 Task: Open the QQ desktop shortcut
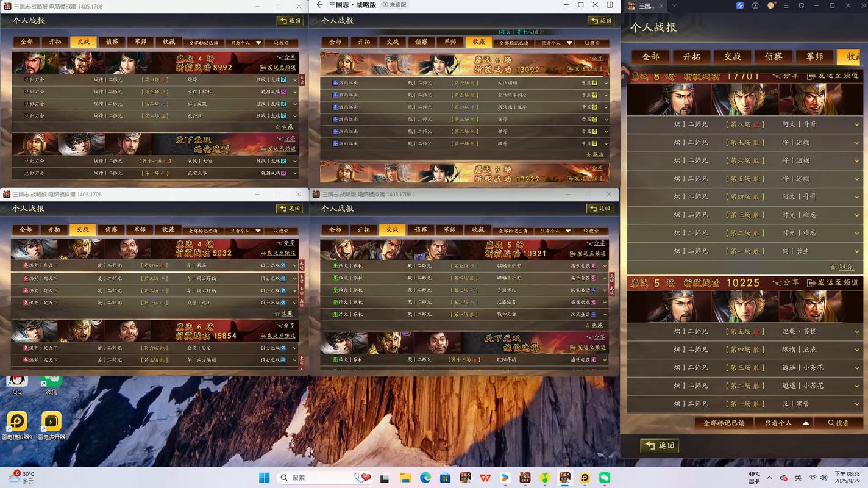17,386
